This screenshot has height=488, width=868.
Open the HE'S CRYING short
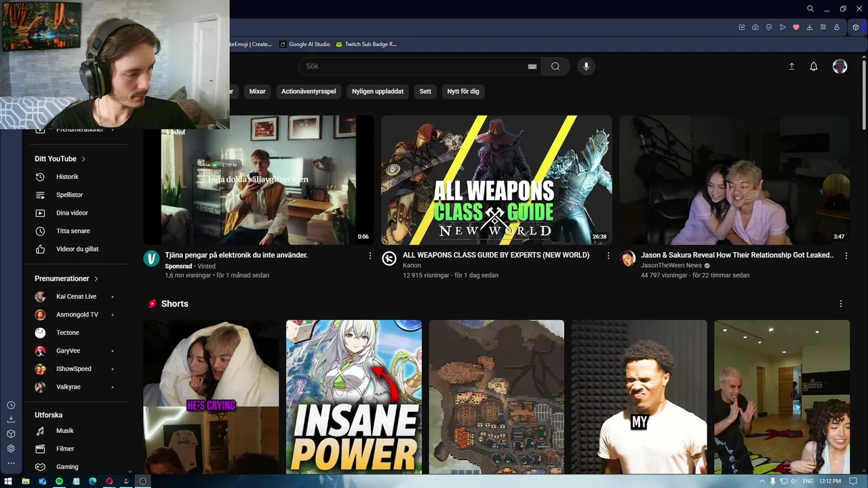point(211,397)
